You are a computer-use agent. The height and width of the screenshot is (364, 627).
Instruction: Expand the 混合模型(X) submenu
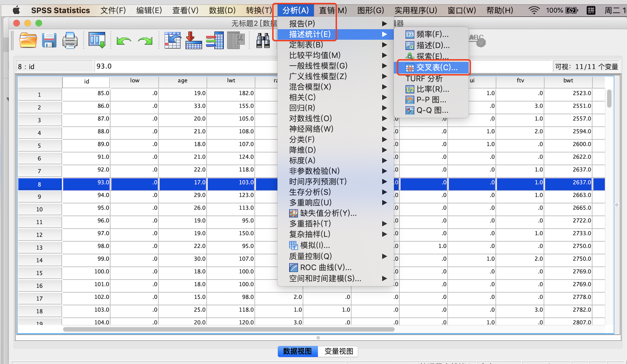click(x=336, y=87)
